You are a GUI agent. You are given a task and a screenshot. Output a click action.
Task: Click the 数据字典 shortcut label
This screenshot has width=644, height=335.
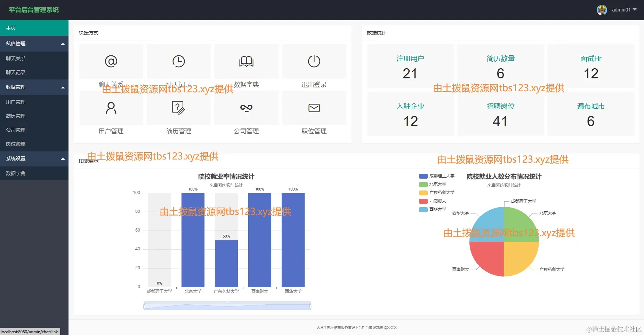coord(246,85)
